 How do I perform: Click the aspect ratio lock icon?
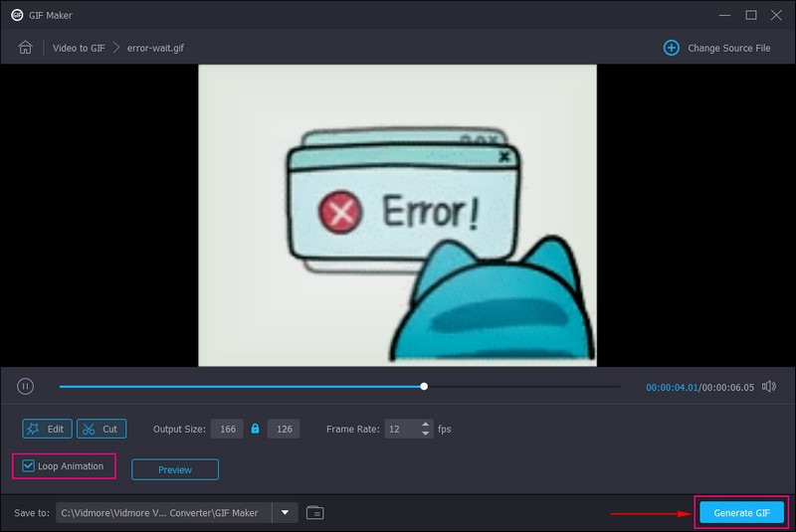(x=255, y=429)
